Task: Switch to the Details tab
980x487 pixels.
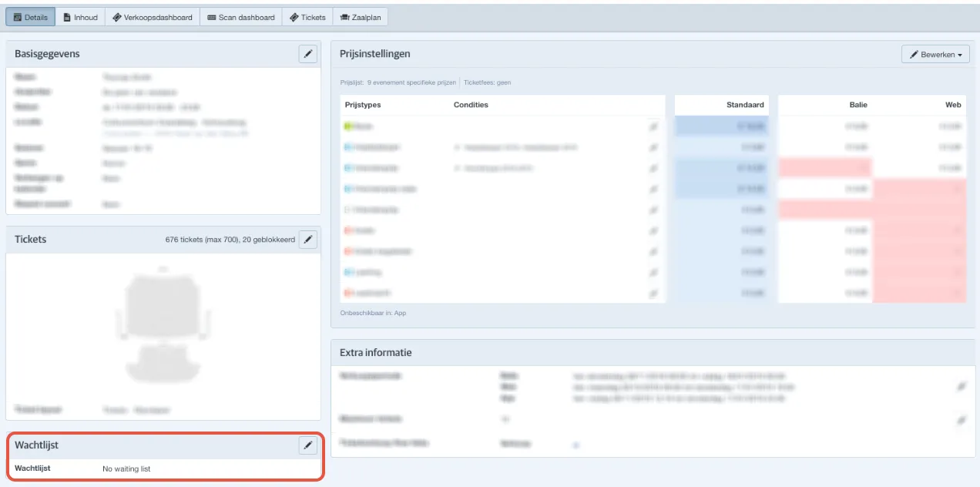Action: tap(31, 17)
